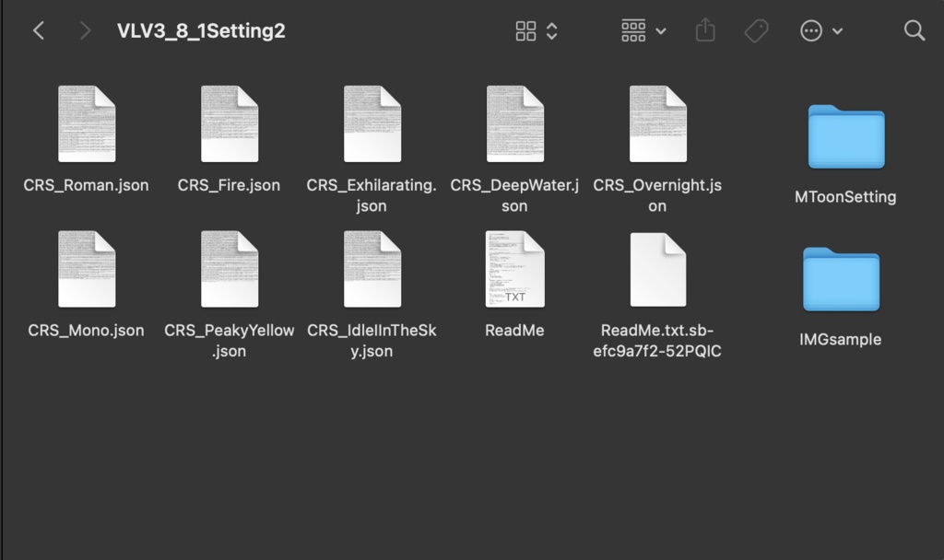Select the CRS_IdleInTheSky.json file
The width and height of the screenshot is (944, 560).
(372, 268)
